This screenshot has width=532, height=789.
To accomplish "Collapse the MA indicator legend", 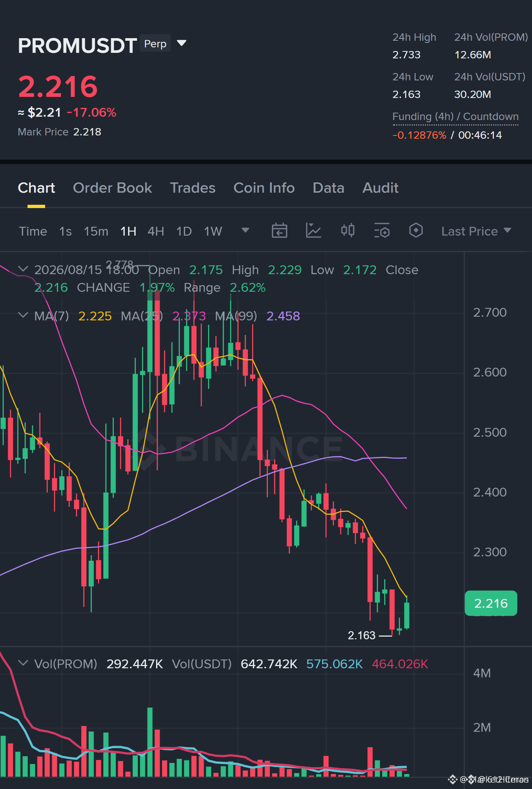I will click(23, 315).
